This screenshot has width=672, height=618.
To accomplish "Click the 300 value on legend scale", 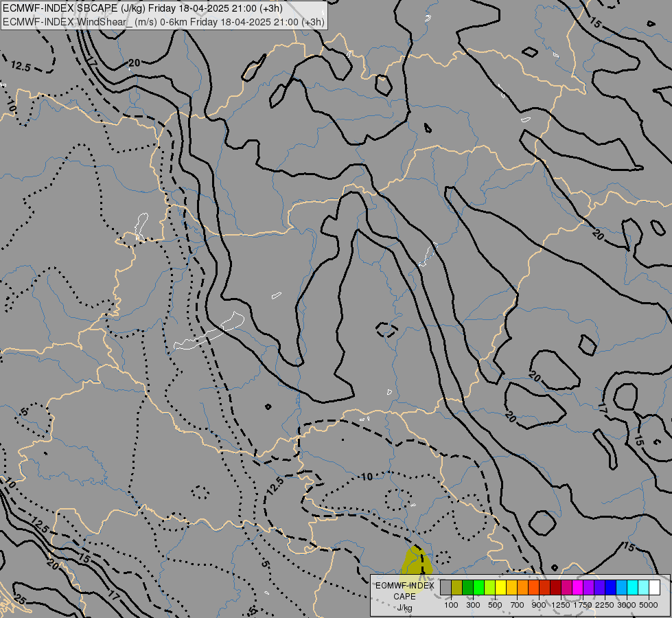I will (473, 605).
